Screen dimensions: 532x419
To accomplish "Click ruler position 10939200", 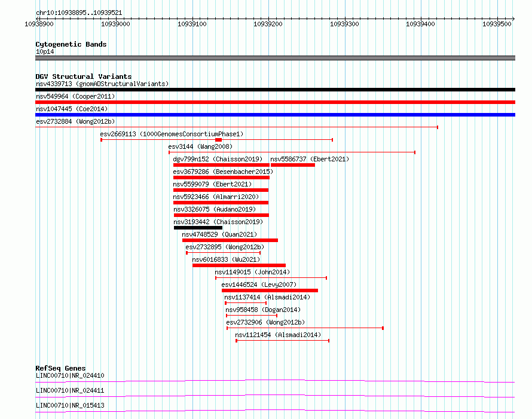I will [x=268, y=24].
